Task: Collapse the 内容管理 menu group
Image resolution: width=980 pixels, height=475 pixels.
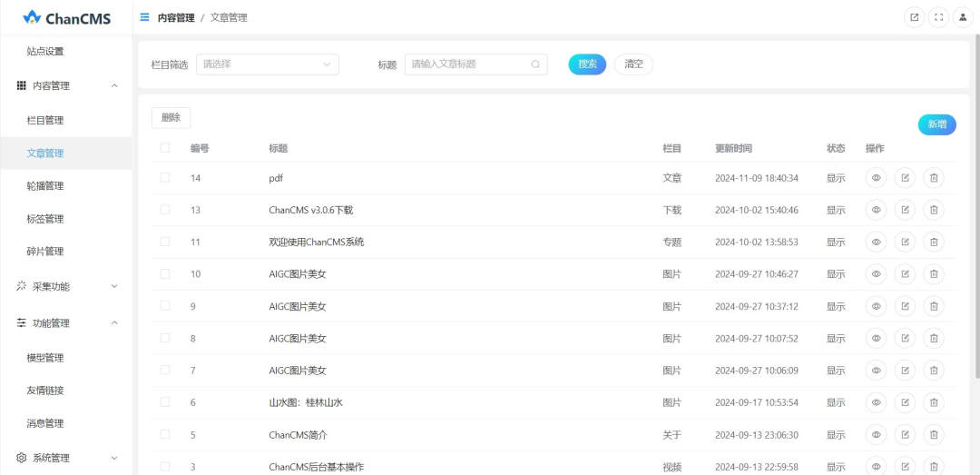Action: coord(66,85)
